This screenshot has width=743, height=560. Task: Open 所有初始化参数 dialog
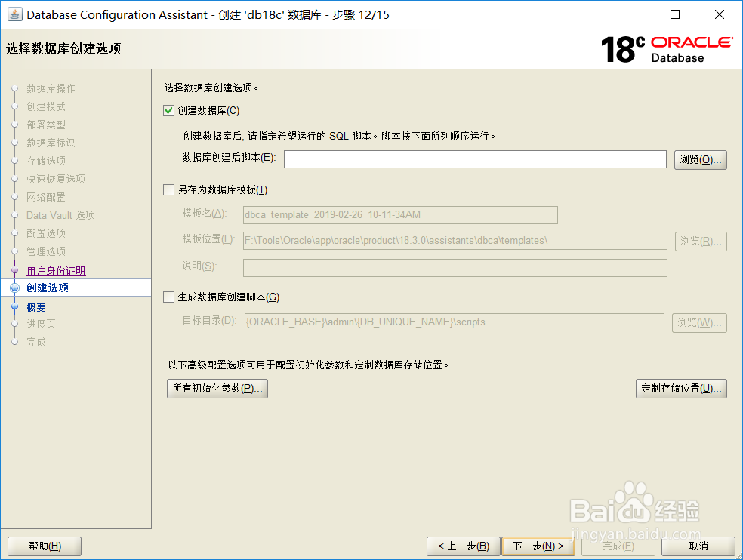217,389
